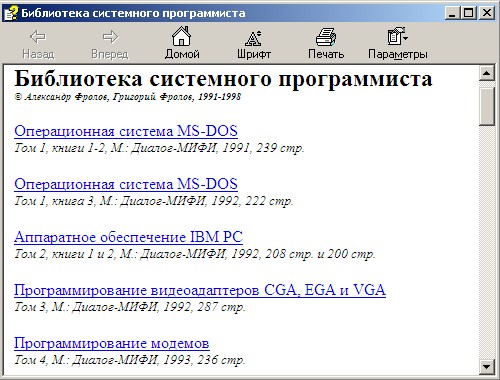This screenshot has width=500, height=380.
Task: Click the page heading Библиотека системного программиста
Action: [x=223, y=79]
